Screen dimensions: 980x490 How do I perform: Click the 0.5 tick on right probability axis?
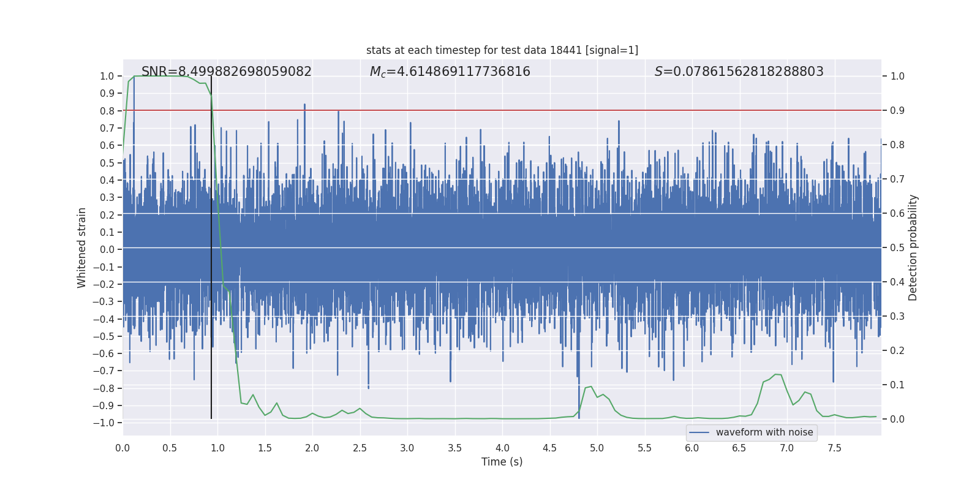[x=897, y=248]
